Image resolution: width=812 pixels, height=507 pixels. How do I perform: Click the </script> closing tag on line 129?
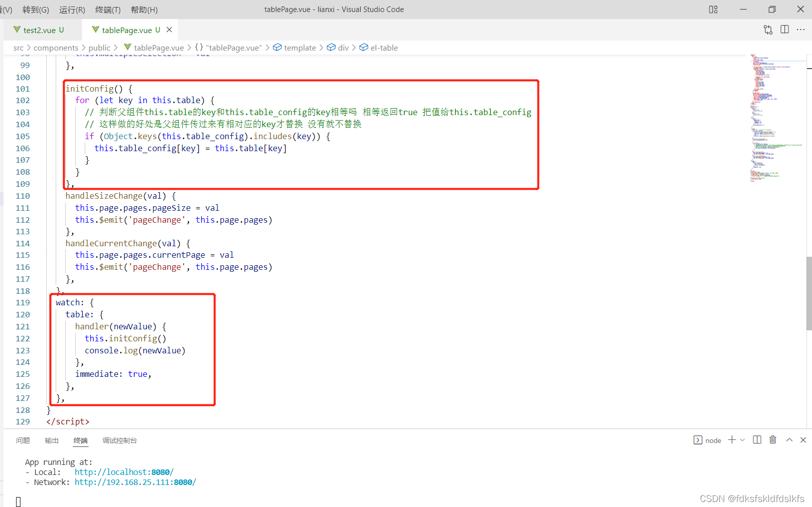click(68, 421)
